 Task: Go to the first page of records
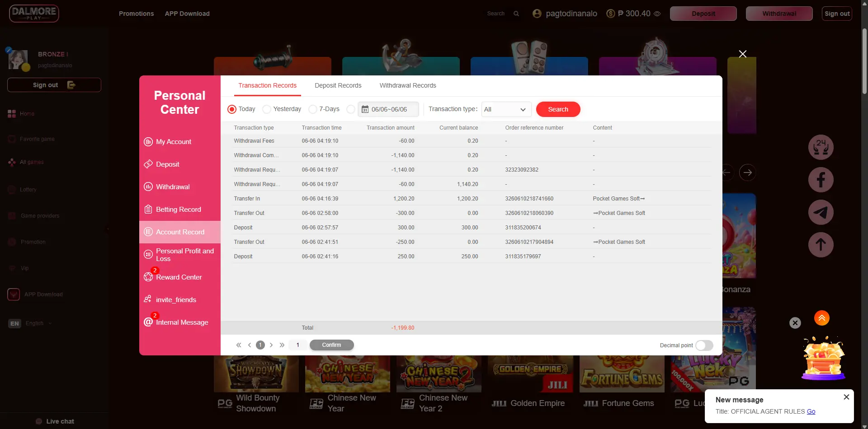click(239, 345)
